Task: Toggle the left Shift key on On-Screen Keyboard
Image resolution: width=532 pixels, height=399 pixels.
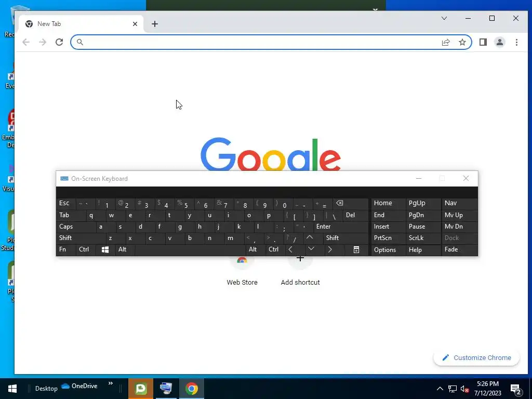Action: pos(81,238)
